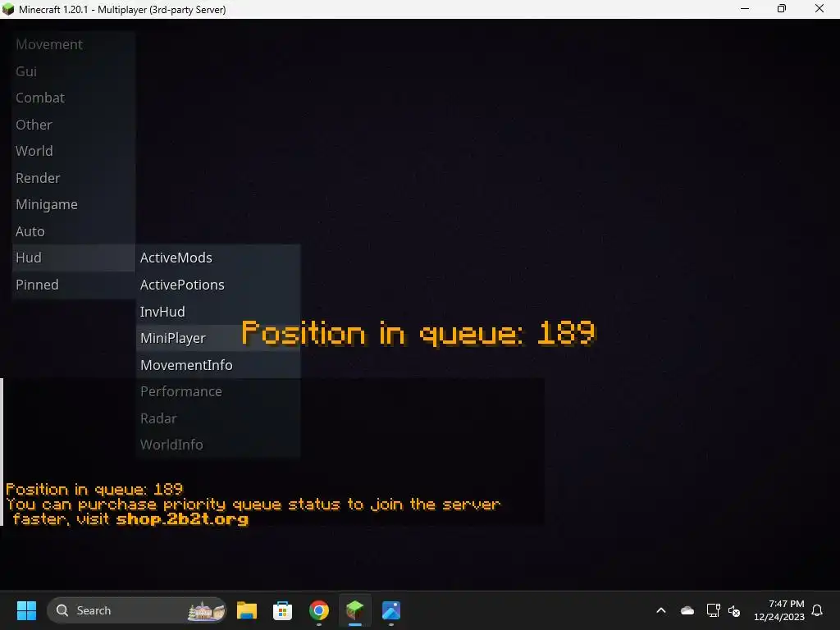This screenshot has width=840, height=630.
Task: Restore down the Minecraft window
Action: (782, 9)
